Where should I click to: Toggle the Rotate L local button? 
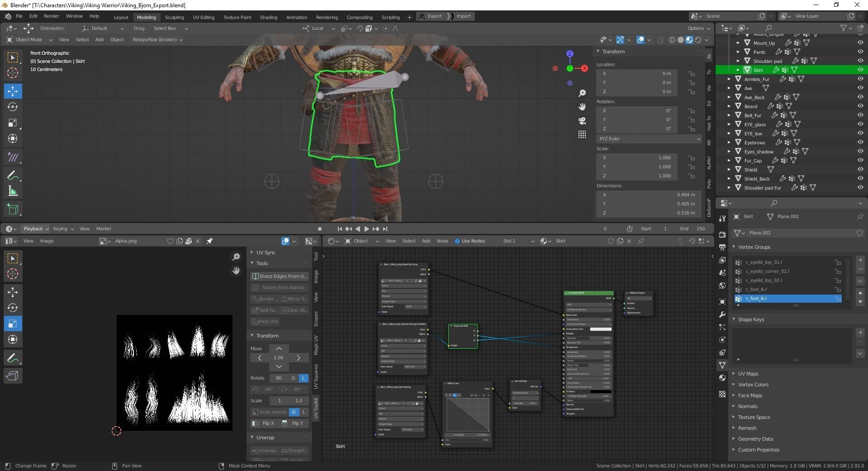[x=304, y=378]
